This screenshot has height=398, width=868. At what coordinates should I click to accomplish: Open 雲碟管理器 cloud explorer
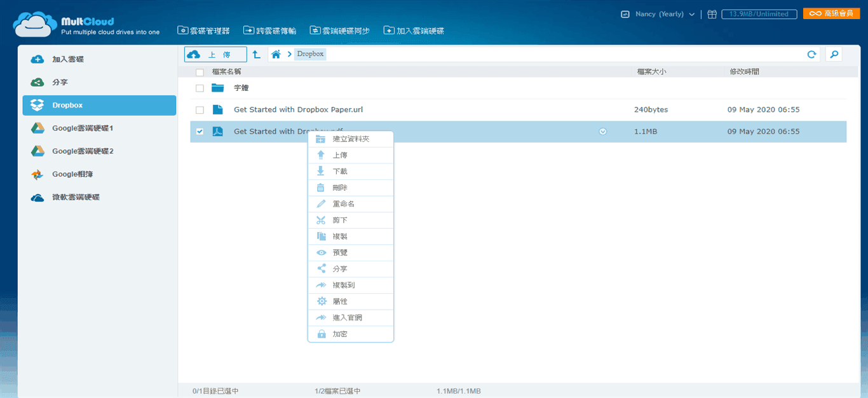(203, 31)
